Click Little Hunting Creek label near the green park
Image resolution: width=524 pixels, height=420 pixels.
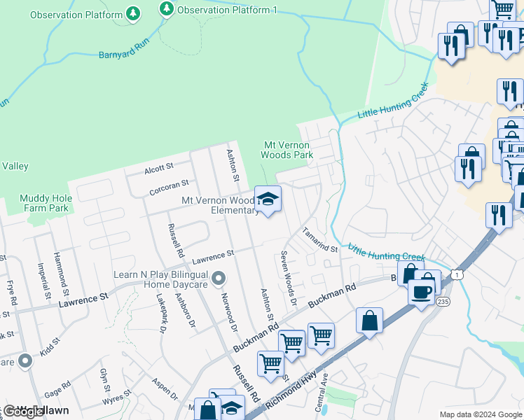click(393, 101)
